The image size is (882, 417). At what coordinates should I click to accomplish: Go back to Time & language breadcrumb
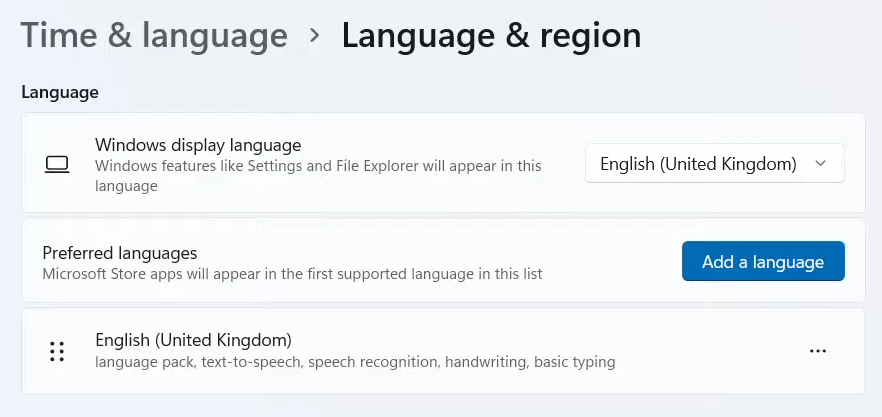click(154, 36)
